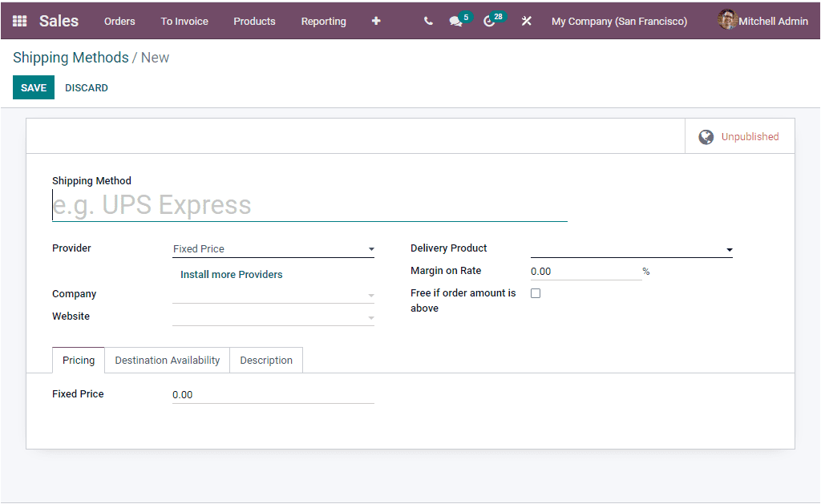Image resolution: width=821 pixels, height=504 pixels.
Task: Click the developer tools wrench icon
Action: pos(527,20)
